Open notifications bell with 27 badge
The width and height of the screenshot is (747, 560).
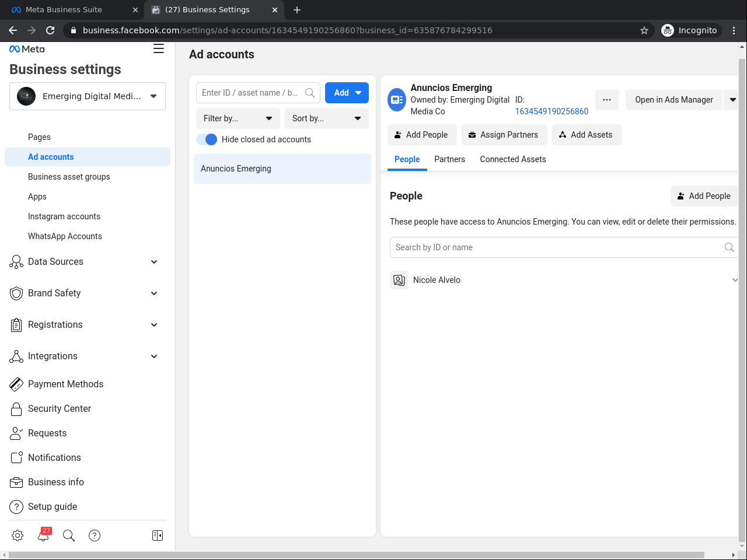pyautogui.click(x=43, y=535)
